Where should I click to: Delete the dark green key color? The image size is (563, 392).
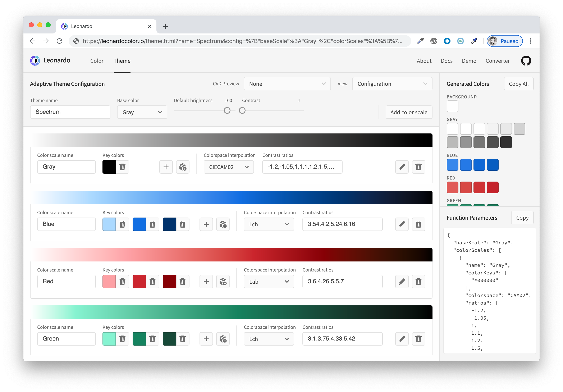point(182,339)
